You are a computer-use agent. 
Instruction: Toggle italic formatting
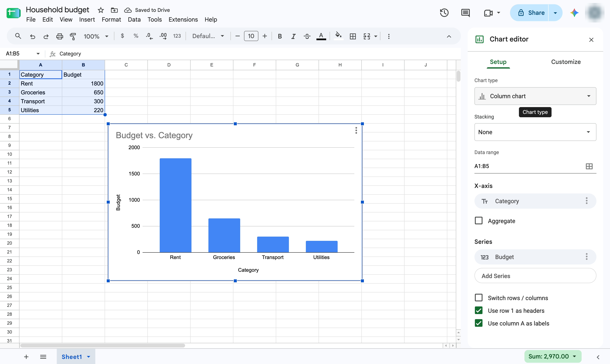[293, 36]
